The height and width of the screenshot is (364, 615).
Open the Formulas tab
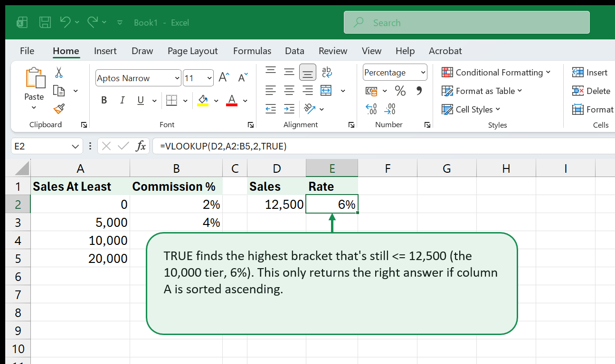(x=252, y=51)
